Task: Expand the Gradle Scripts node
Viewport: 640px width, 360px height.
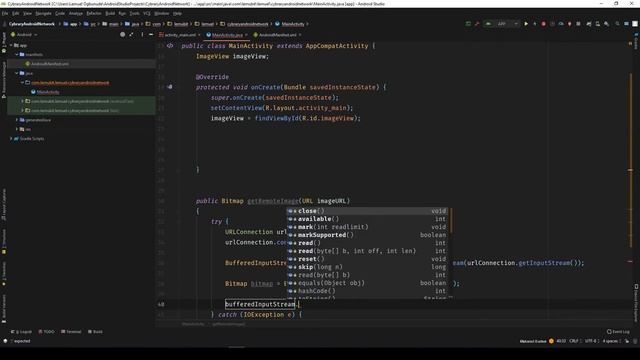Action: (11, 138)
